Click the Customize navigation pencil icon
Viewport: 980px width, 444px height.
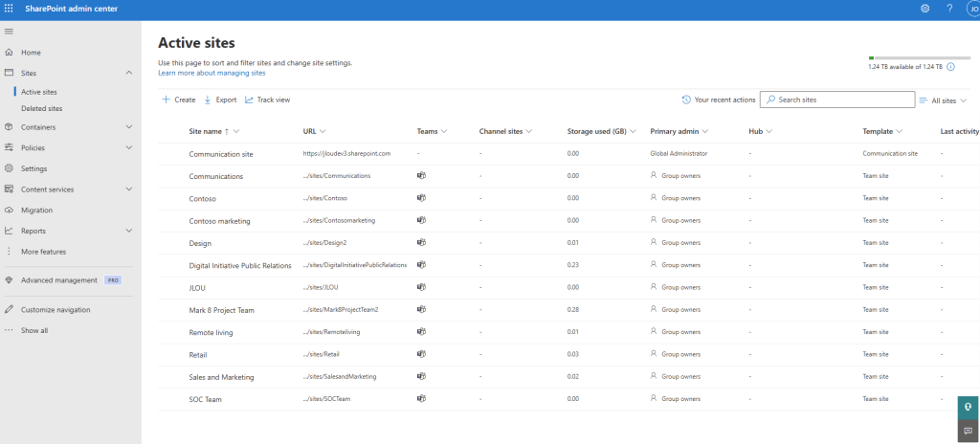9,309
